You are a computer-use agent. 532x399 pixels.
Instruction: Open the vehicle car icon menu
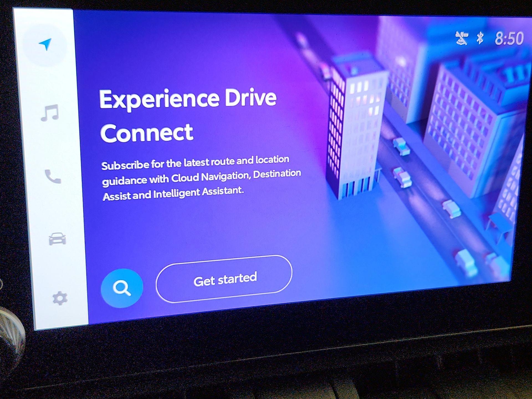pos(57,239)
